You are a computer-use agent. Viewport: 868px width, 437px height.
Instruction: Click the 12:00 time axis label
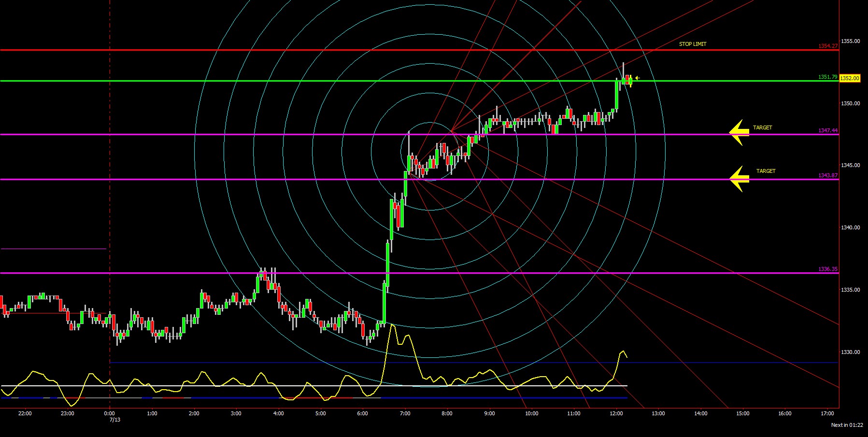616,413
